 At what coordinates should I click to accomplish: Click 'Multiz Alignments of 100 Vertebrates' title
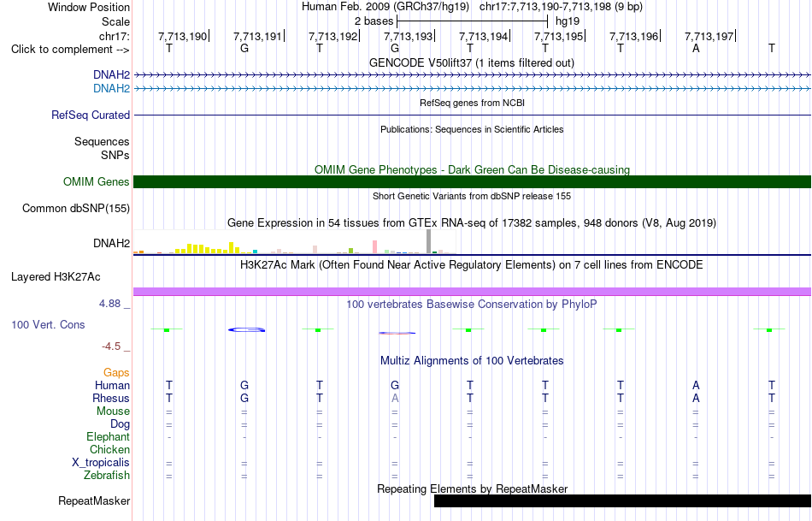(472, 361)
